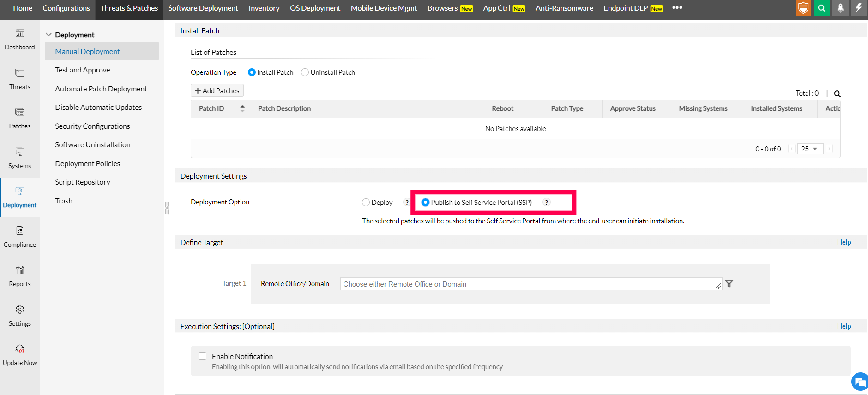Select the Deploy radio option

[366, 203]
